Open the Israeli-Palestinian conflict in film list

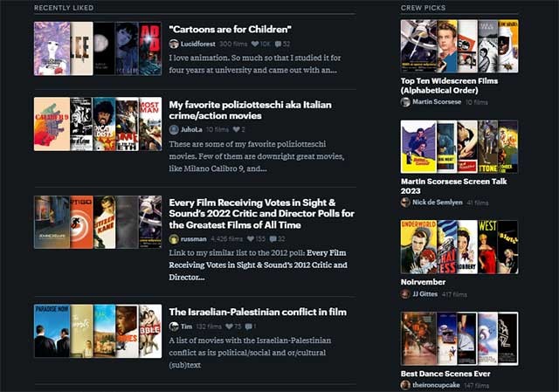[257, 312]
